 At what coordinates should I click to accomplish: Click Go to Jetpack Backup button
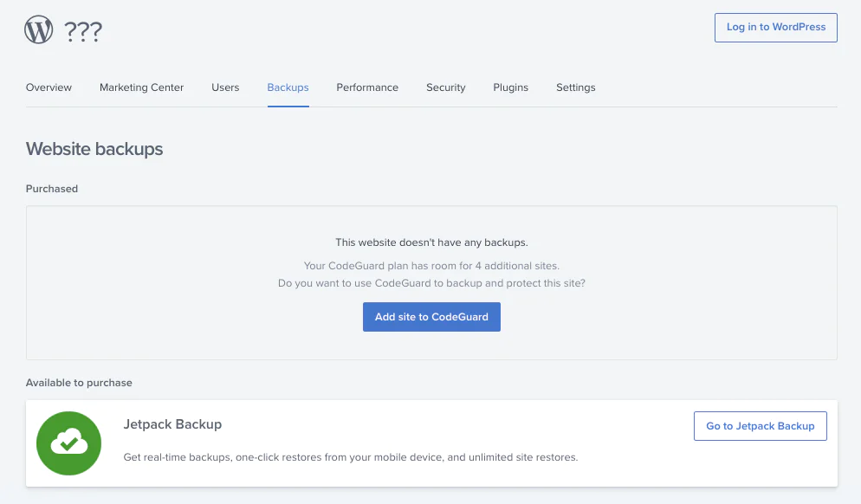click(x=761, y=426)
